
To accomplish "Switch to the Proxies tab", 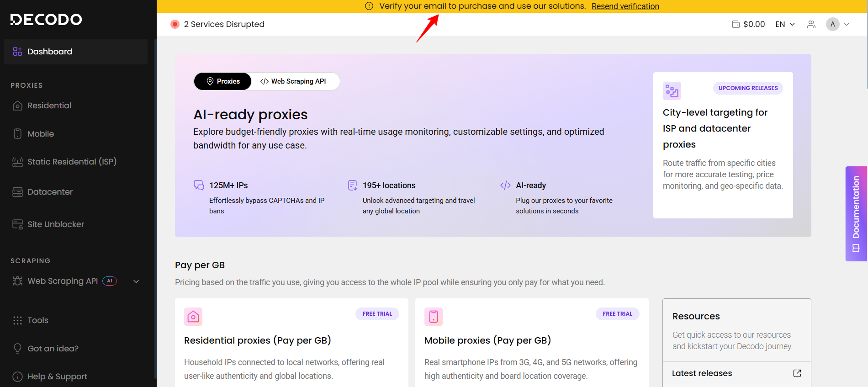I will [222, 81].
